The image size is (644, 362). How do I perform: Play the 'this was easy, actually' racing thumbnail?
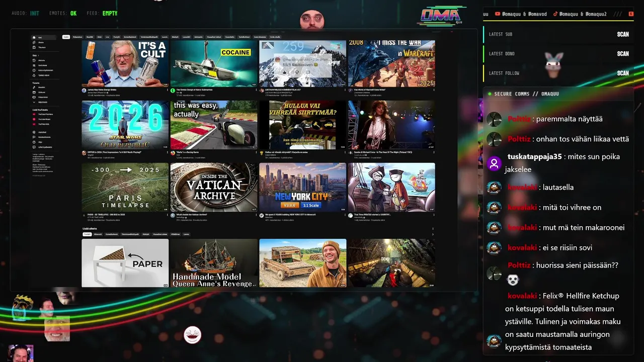[x=214, y=125]
